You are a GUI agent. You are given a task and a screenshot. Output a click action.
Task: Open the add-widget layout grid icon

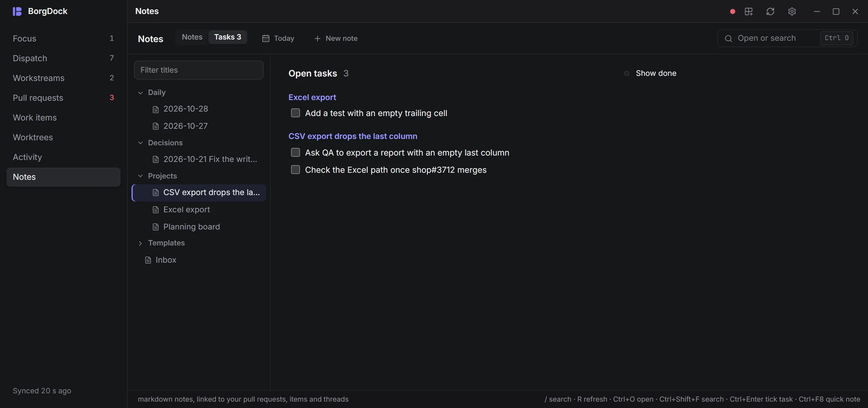[749, 11]
